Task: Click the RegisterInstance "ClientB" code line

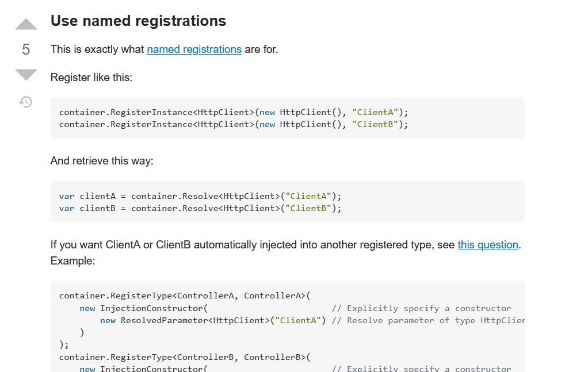Action: pos(233,124)
